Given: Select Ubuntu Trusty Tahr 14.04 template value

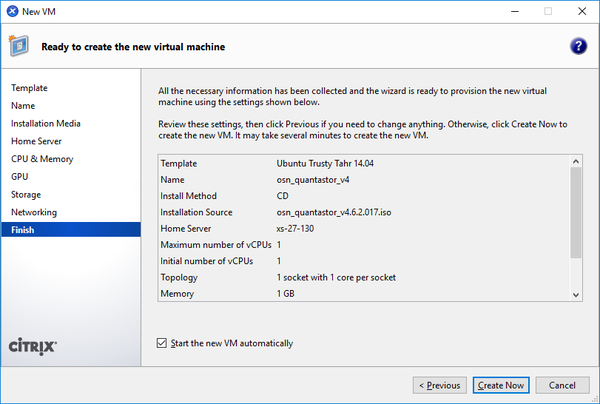Looking at the screenshot, I should [325, 163].
